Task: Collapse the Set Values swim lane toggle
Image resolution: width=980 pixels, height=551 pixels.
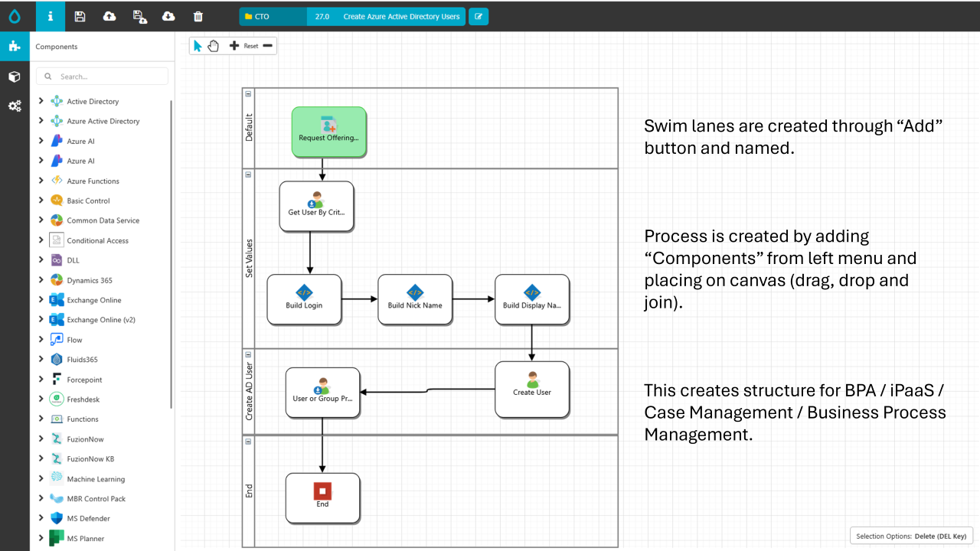Action: (248, 174)
